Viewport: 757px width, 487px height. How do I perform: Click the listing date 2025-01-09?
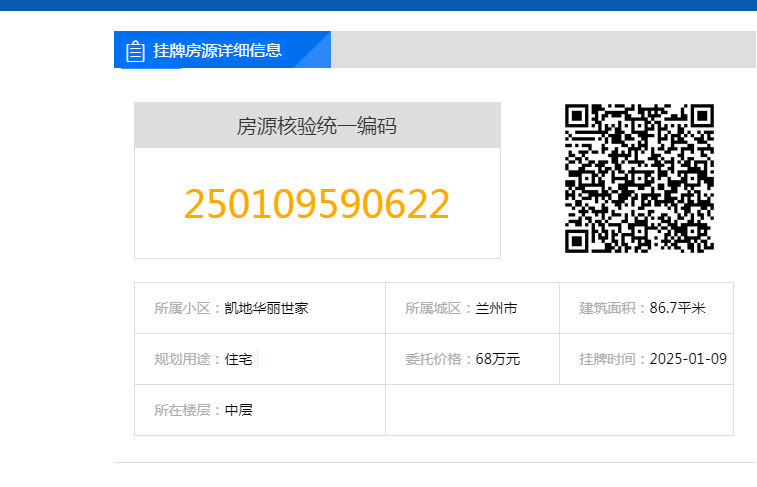(x=688, y=359)
